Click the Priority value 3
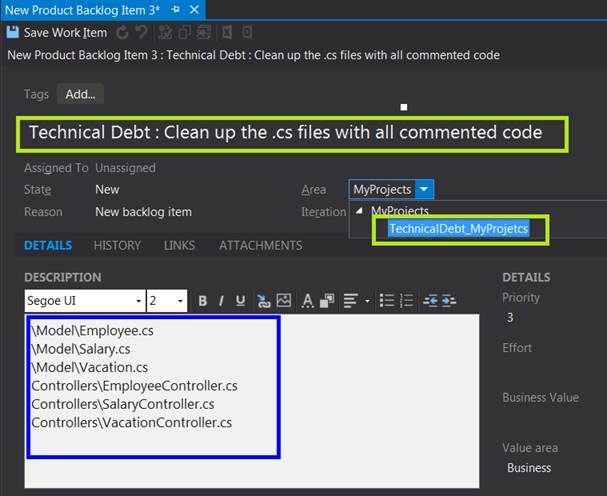Viewport: 607px width, 496px height. click(x=510, y=318)
